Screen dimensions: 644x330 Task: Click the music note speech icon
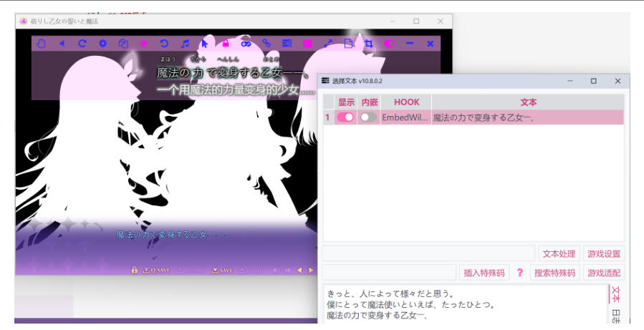(185, 44)
